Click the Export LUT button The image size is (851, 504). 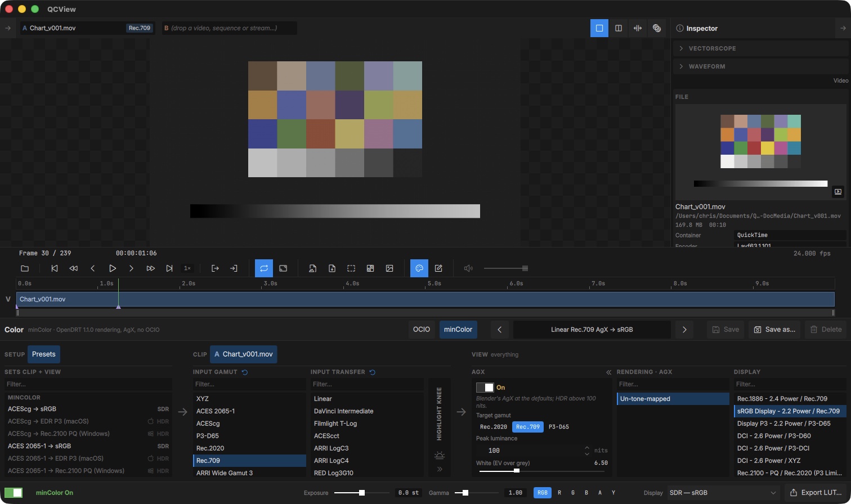816,493
